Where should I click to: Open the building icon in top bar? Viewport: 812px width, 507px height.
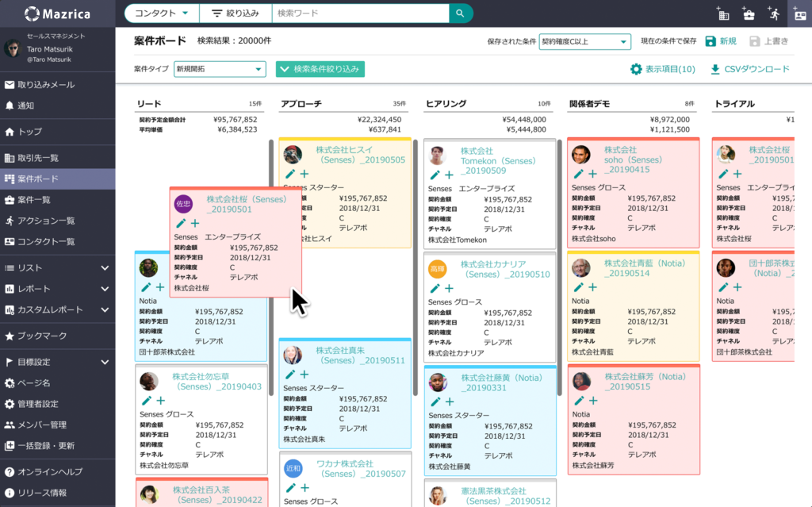[722, 13]
